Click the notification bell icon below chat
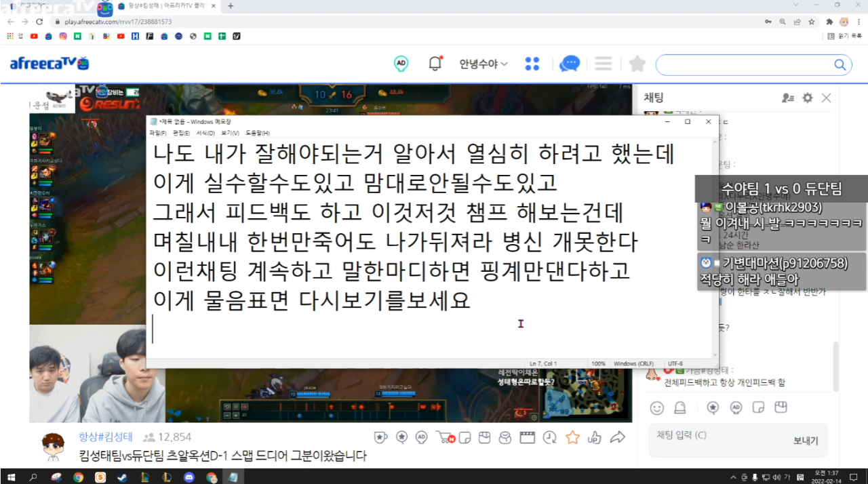This screenshot has height=484, width=868. point(679,407)
